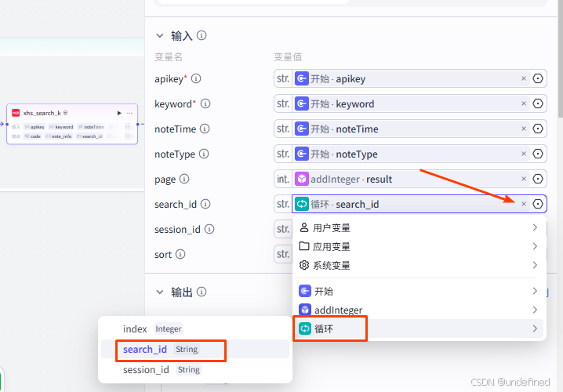Open xhs_search_k node more options

(129, 113)
